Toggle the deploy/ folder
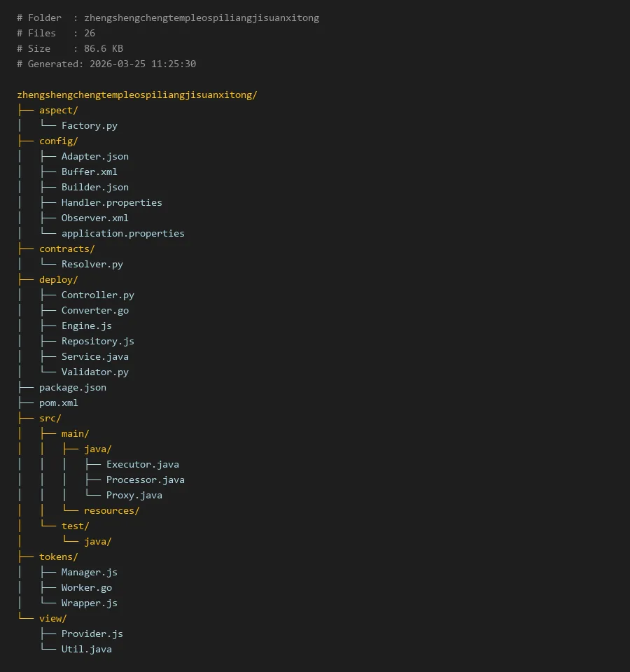Screen dimensions: 630x672 tap(58, 279)
